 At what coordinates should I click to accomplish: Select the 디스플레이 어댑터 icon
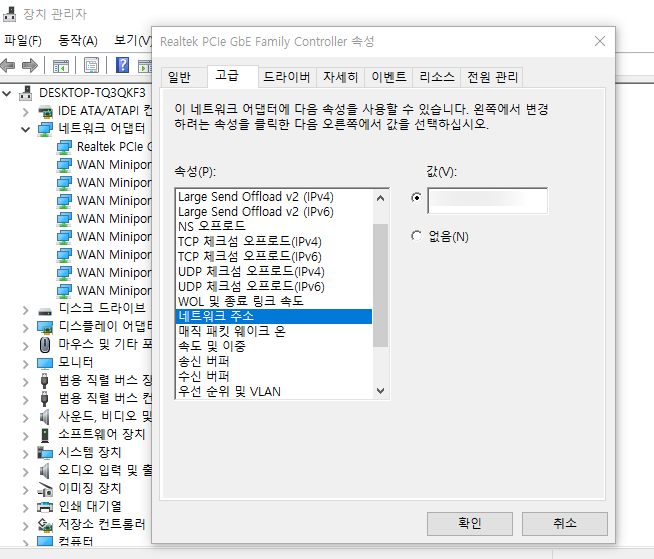(45, 327)
